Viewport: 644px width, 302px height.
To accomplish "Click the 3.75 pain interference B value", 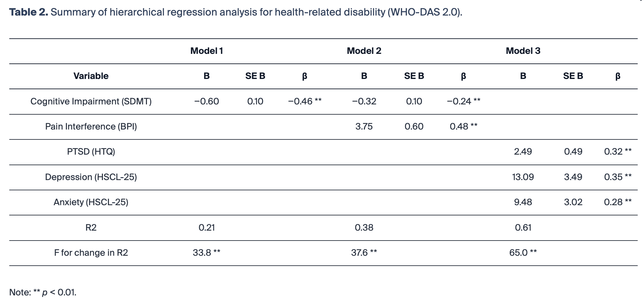I will coord(364,127).
